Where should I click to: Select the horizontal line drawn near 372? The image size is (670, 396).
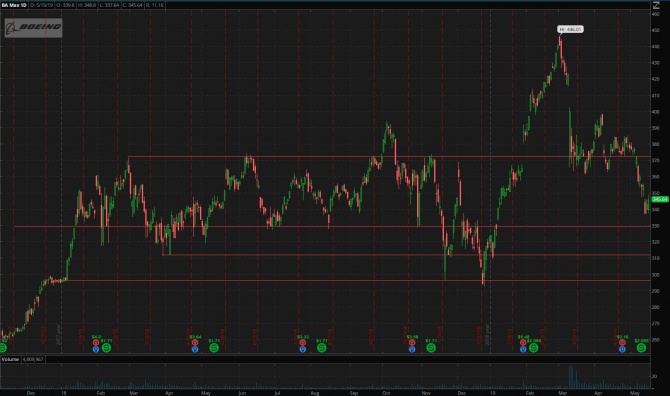[x=389, y=157]
